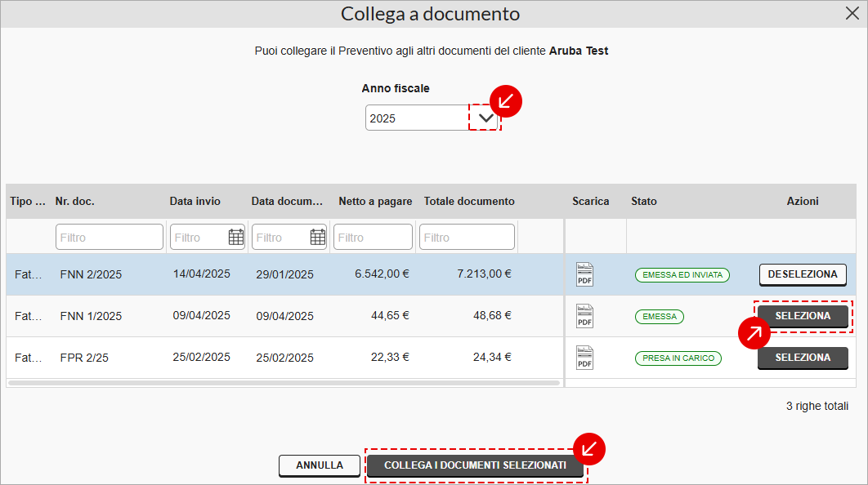
Task: Focus the Nr. doc. filter field
Action: click(109, 238)
